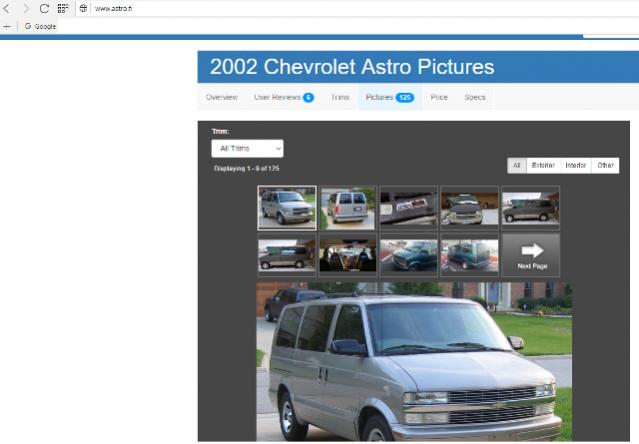Select the green van in garage thumbnail
The image size is (639, 444).
click(469, 208)
